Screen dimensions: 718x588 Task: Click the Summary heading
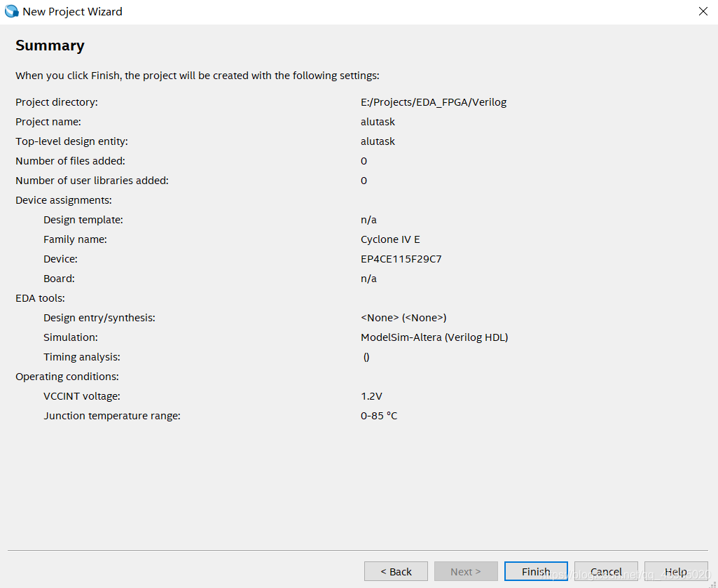tap(50, 45)
